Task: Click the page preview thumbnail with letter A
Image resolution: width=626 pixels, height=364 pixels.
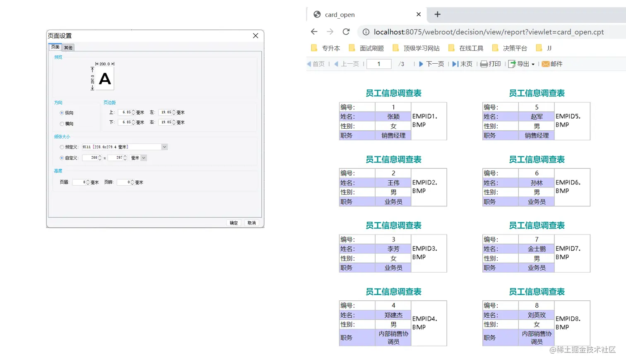Action: click(105, 79)
